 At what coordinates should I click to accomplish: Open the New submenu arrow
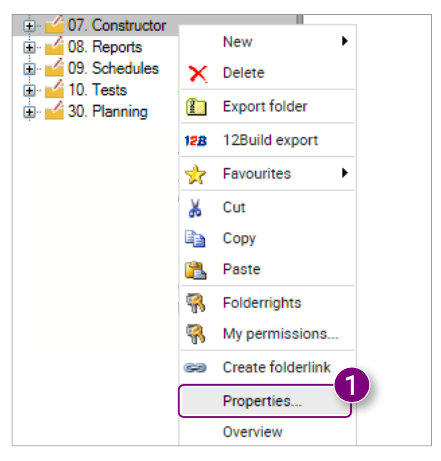(345, 41)
